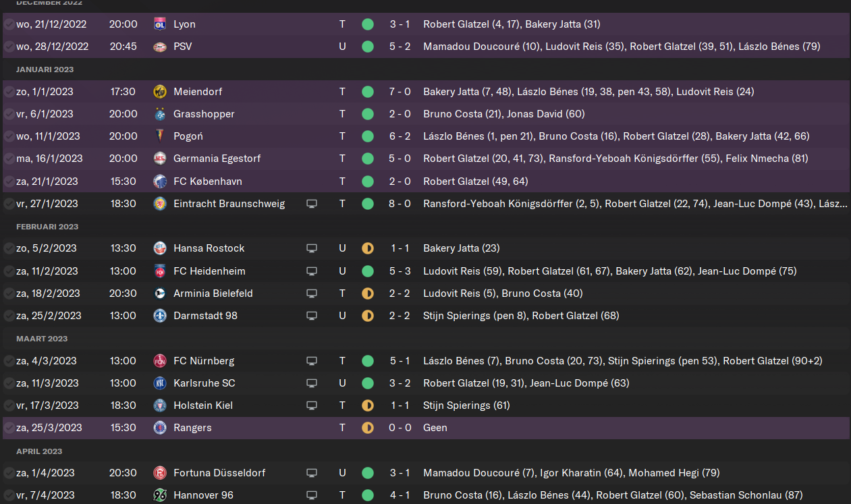Click TV icon on Fortuna Düsseldorf row
The width and height of the screenshot is (851, 504).
tap(312, 473)
